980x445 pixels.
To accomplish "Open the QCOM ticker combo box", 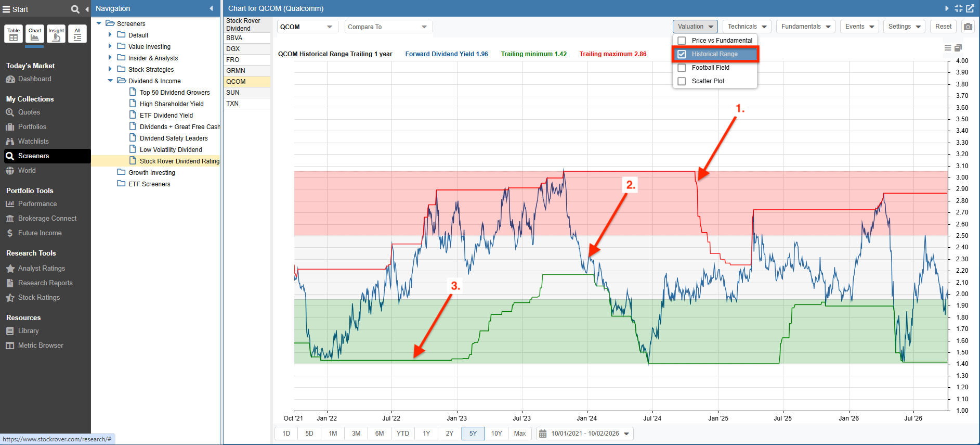I will pos(307,27).
